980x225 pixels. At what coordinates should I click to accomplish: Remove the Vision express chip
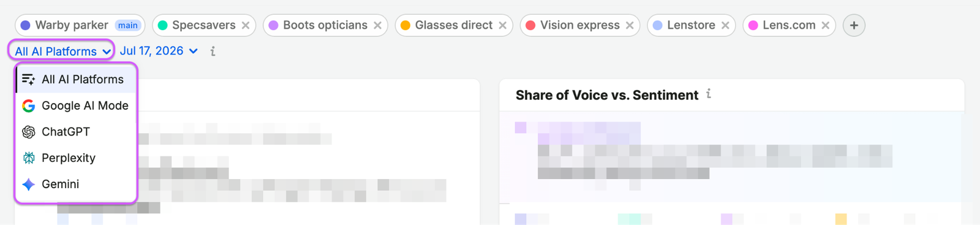click(x=630, y=25)
